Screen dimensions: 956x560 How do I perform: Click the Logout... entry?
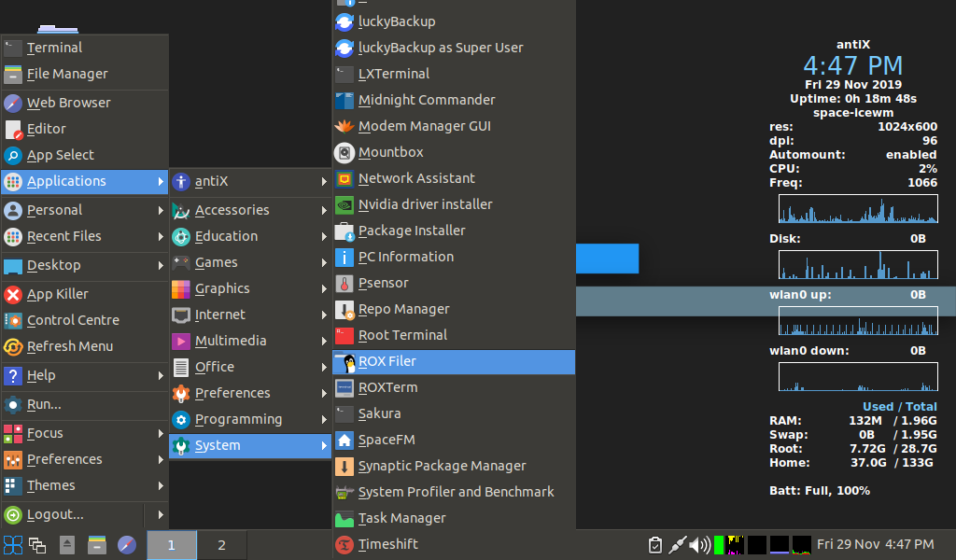pyautogui.click(x=73, y=514)
